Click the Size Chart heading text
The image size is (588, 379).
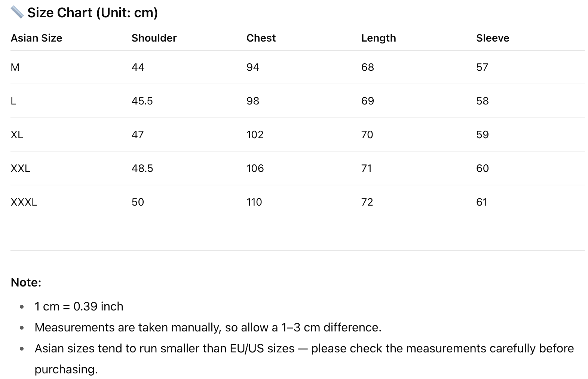pyautogui.click(x=92, y=13)
